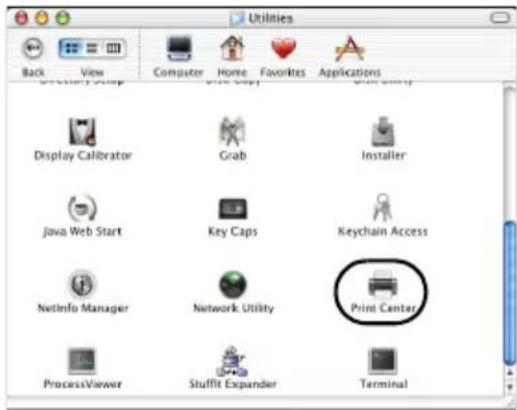Select the Keychain Access keys icon
Image resolution: width=517 pixels, height=410 pixels.
coord(382,207)
